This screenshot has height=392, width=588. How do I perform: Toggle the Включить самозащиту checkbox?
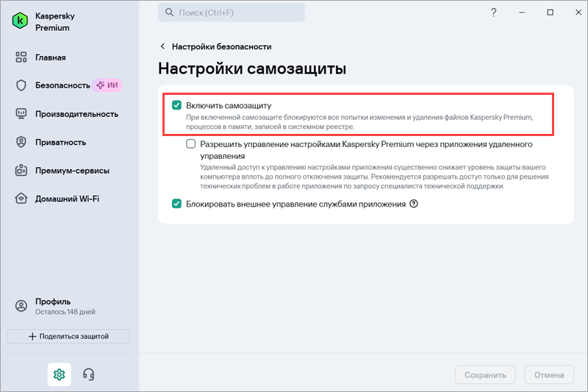176,105
